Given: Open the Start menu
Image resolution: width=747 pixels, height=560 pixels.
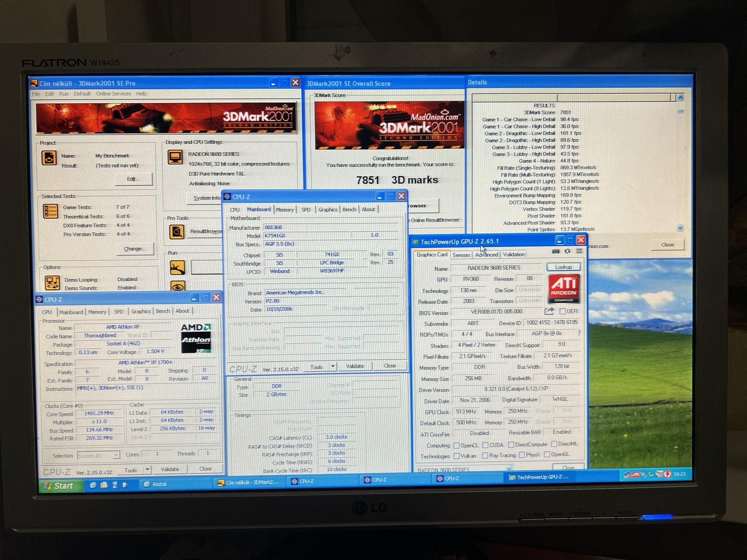Looking at the screenshot, I should point(61,486).
